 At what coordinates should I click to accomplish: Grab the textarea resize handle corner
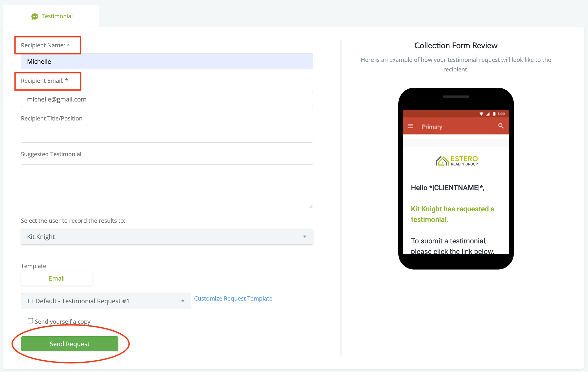pos(311,207)
